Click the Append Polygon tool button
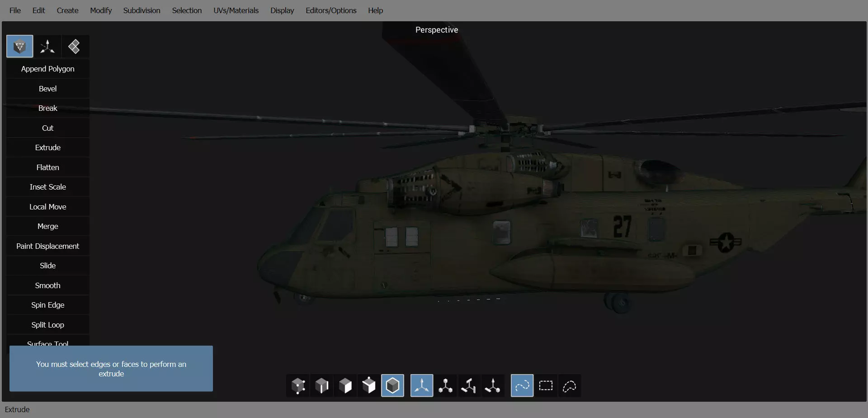 (x=48, y=69)
